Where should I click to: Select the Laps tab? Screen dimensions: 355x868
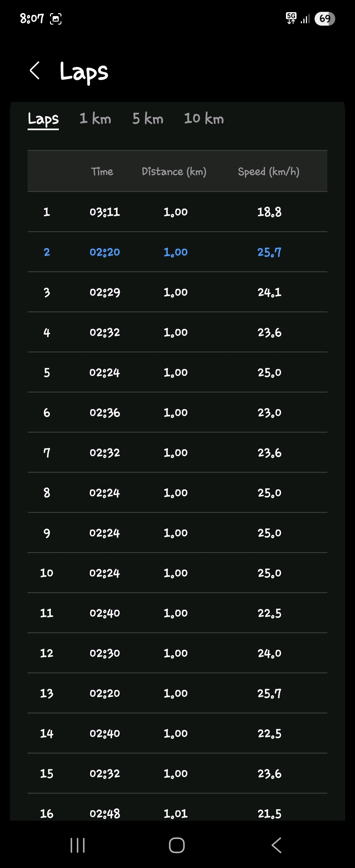tap(43, 119)
